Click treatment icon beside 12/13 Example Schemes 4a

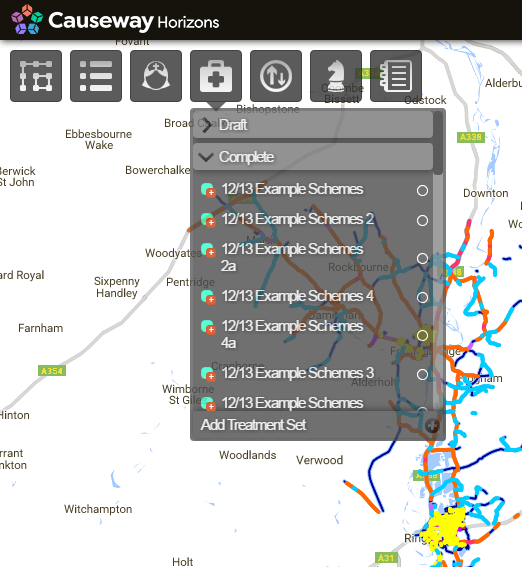[209, 327]
